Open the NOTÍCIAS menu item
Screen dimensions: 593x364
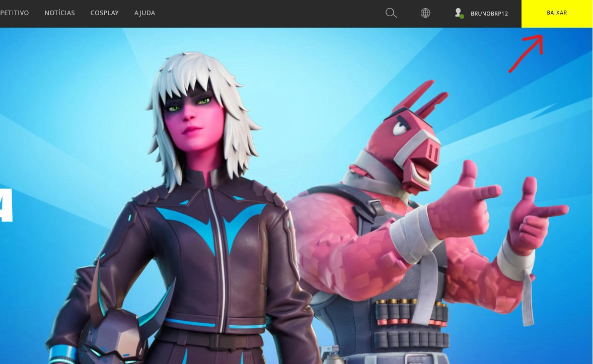point(60,13)
